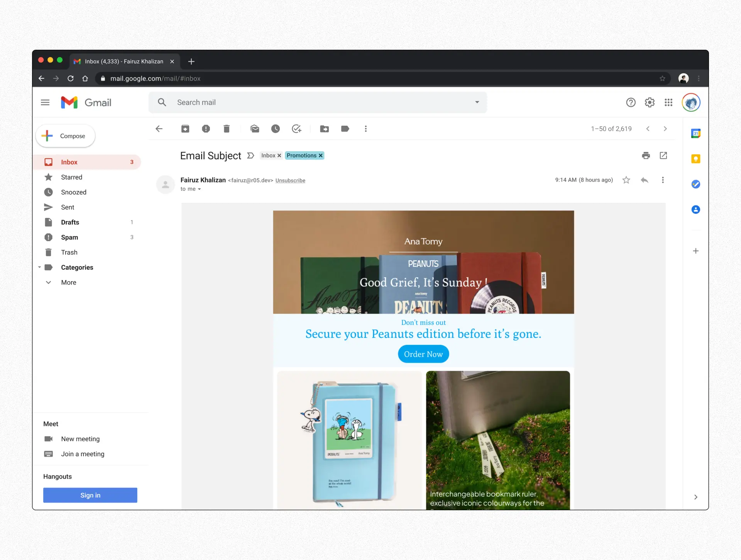Join a meeting

click(83, 454)
